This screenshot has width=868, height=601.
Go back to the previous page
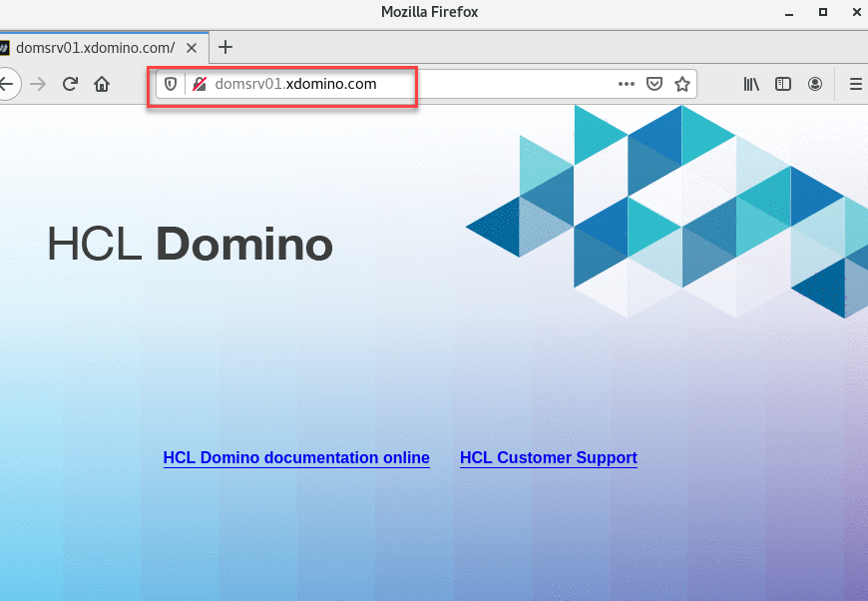coord(7,84)
